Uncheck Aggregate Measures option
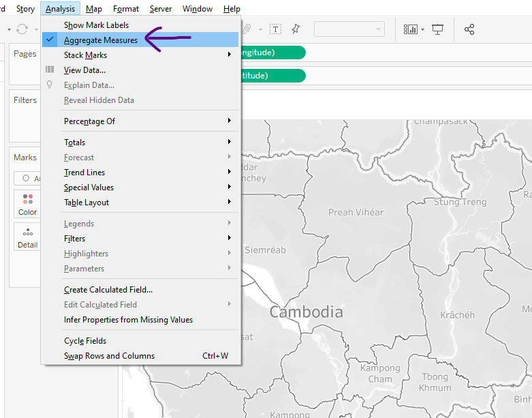 click(101, 40)
